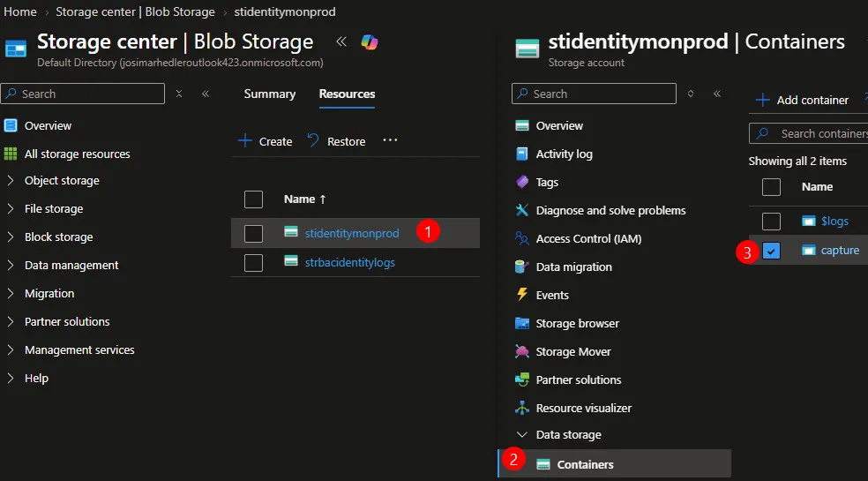Open Storage browser menu item
Image resolution: width=868 pixels, height=481 pixels.
[578, 323]
